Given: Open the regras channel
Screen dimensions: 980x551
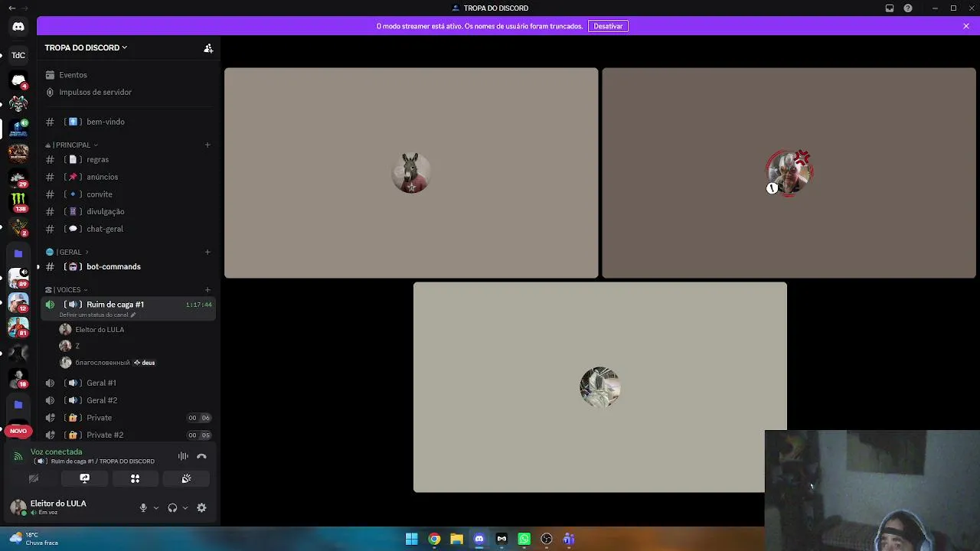Looking at the screenshot, I should [128, 159].
